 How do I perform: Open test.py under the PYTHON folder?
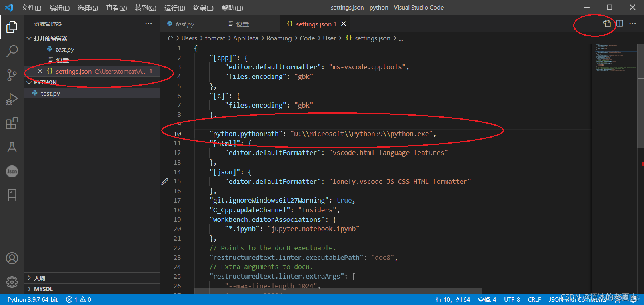(x=92, y=93)
